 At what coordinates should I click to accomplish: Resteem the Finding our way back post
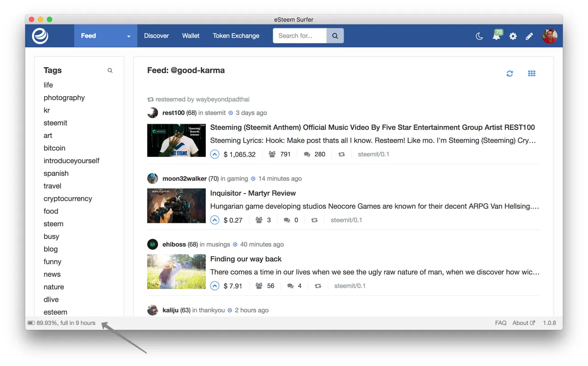[x=318, y=286]
